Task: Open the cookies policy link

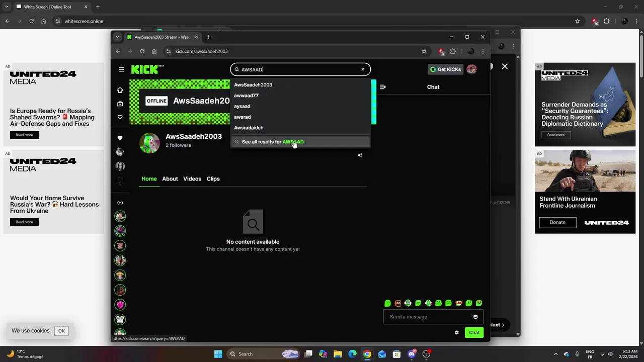Action: [x=40, y=331]
